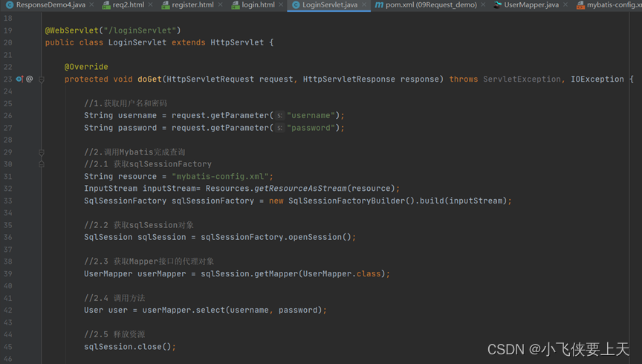Toggle fold end marker at //2.1 sqlSessionFactory comment
This screenshot has width=642, height=364.
[42, 164]
